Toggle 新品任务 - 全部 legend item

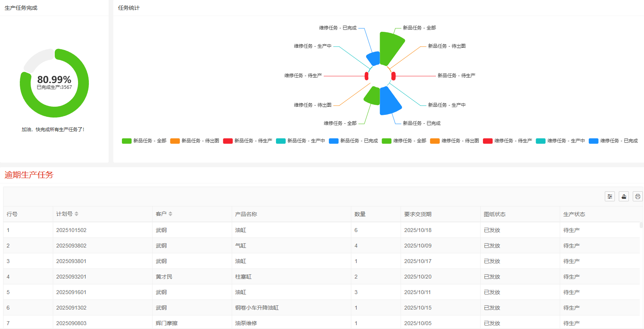(x=144, y=141)
